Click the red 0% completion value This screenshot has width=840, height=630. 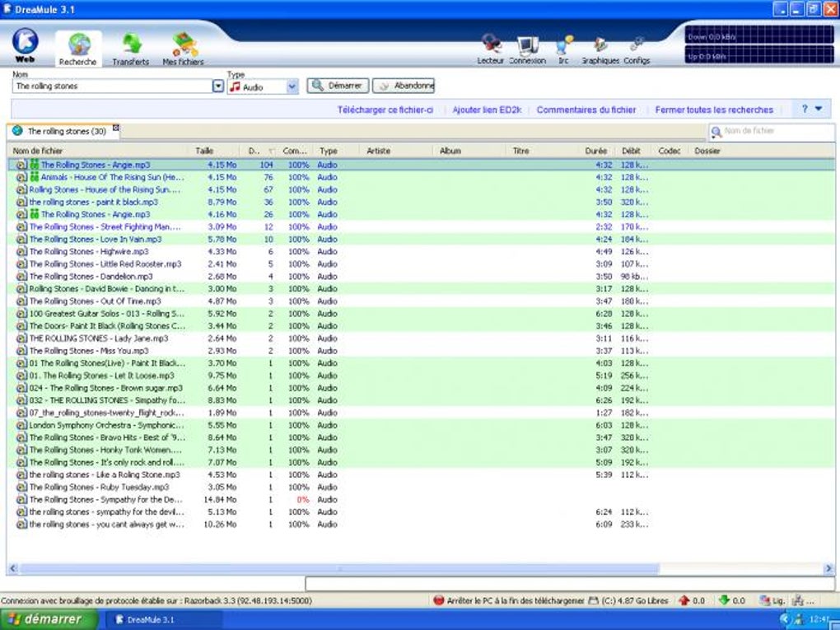(303, 499)
